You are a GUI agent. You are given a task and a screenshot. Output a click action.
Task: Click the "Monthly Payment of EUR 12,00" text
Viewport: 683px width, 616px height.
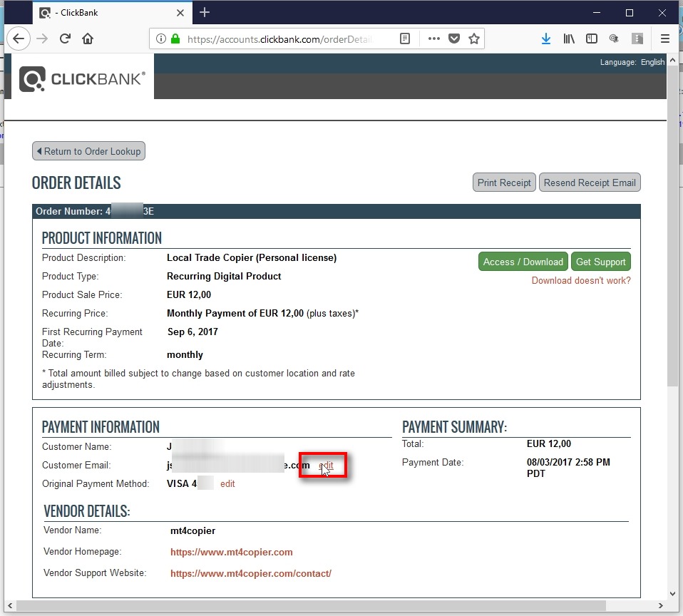tap(235, 313)
